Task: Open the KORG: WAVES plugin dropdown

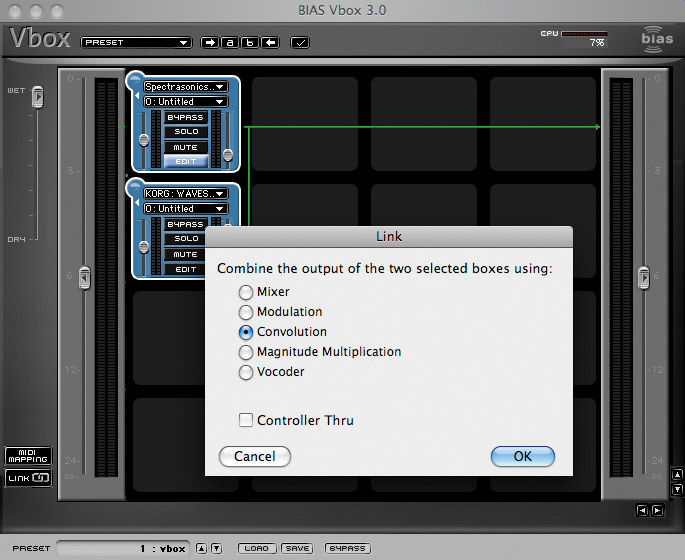Action: 185,194
